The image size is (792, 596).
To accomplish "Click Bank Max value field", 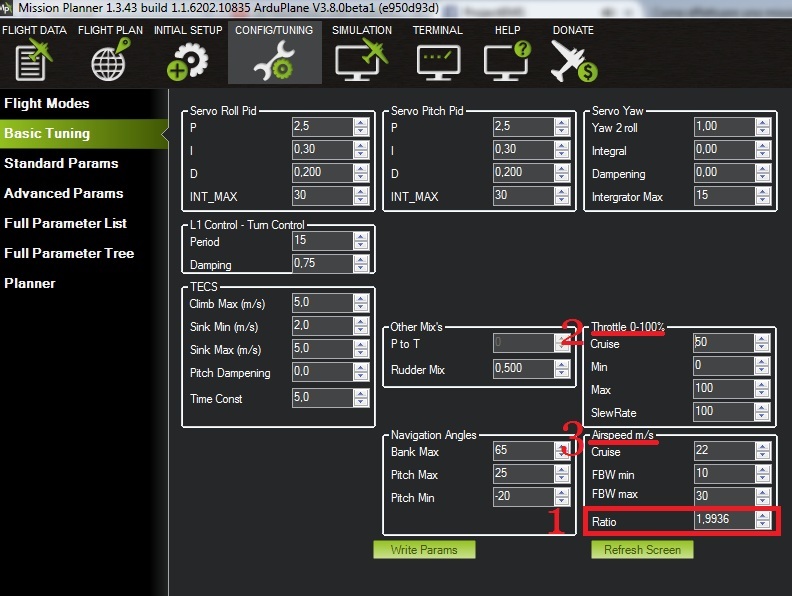I will (x=523, y=450).
